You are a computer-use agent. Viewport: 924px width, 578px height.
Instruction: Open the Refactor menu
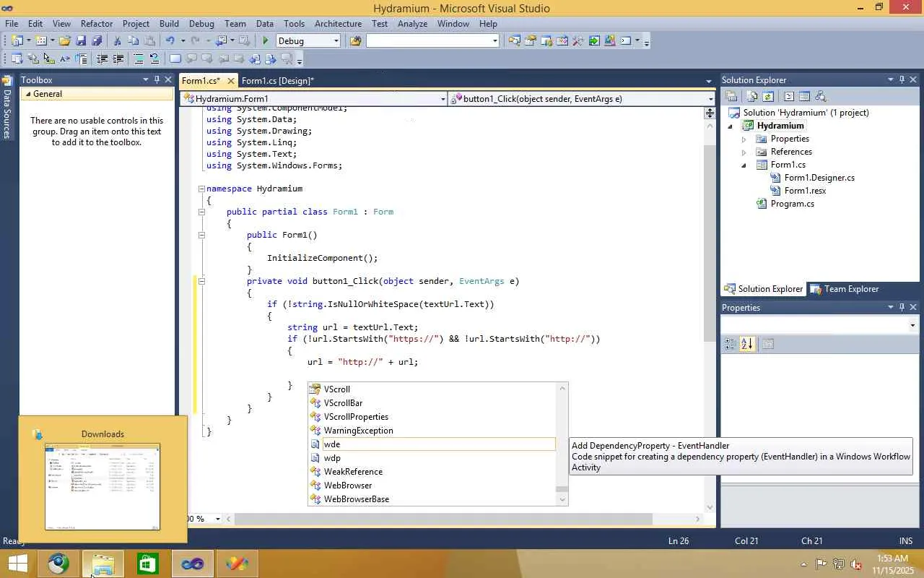pos(97,24)
